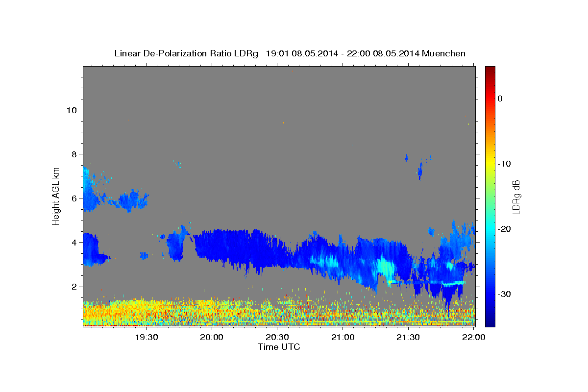
Task: Click the plot title 'Linear De-Polarization Ratio LDRg'
Action: 186,53
